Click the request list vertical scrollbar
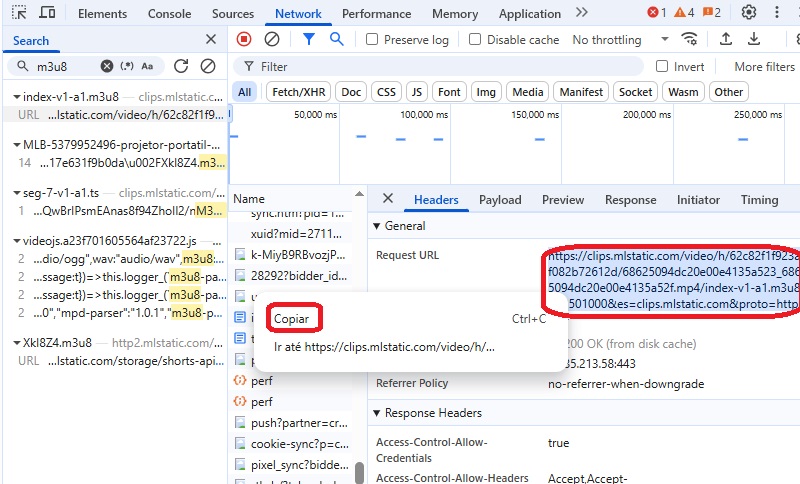 coord(359,472)
